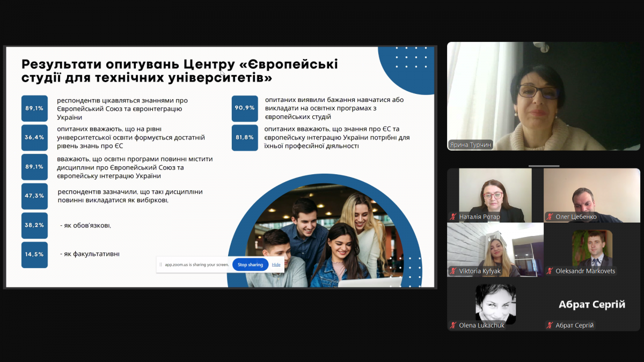This screenshot has width=644, height=362.
Task: Click the 'Hide' link on the sharing bar
Action: (x=276, y=264)
